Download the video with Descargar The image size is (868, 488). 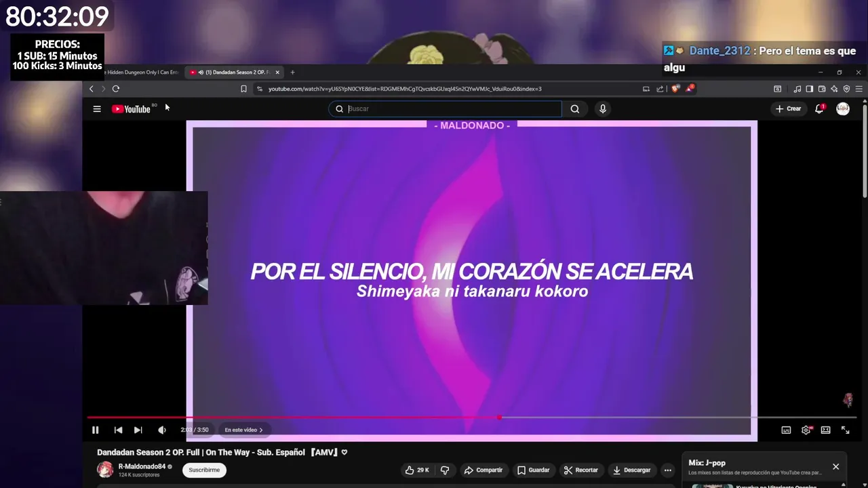click(x=631, y=470)
